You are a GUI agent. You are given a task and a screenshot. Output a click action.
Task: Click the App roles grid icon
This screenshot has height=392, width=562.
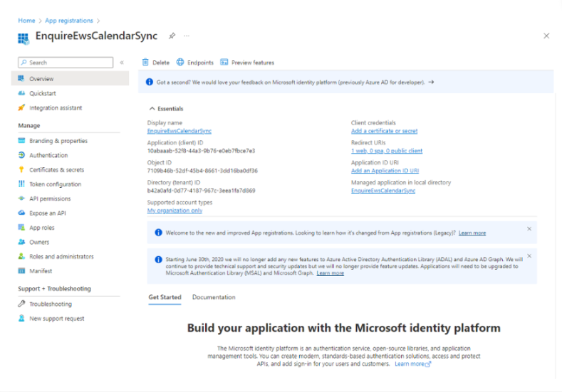click(21, 228)
